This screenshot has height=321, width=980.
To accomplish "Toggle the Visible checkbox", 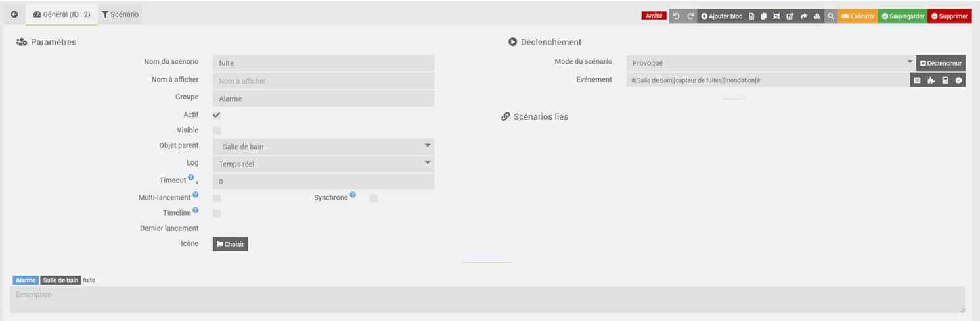I will (217, 130).
